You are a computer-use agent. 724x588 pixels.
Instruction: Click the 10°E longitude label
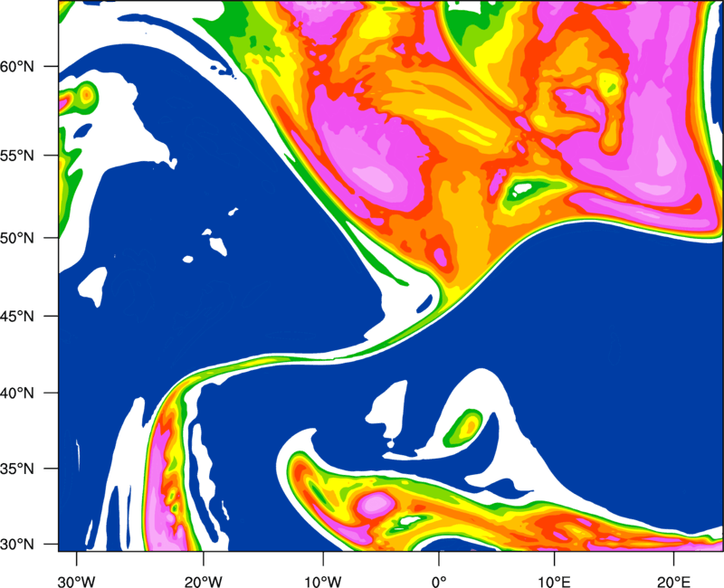[554, 582]
